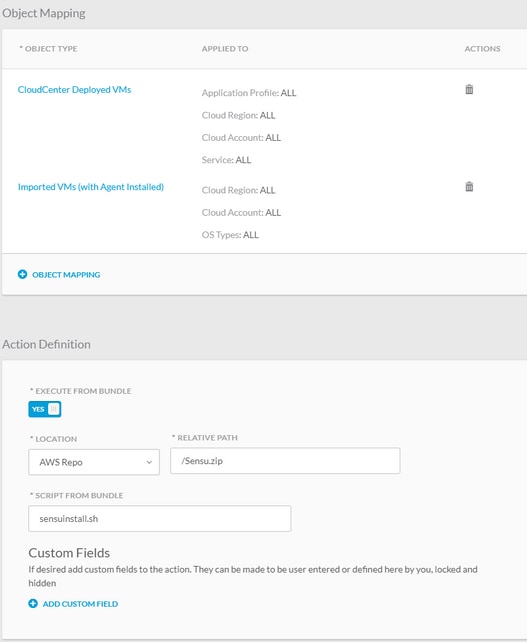Toggle the Execute From Bundle switch

click(45, 409)
